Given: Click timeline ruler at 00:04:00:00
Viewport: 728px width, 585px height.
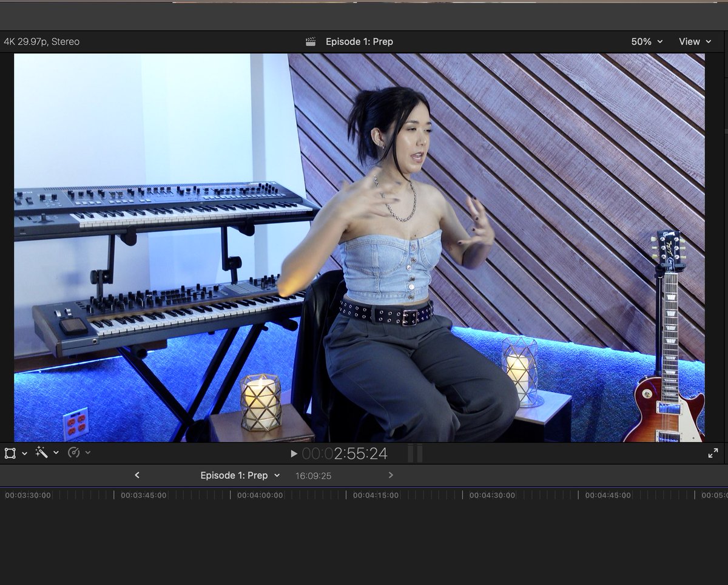Looking at the screenshot, I should click(260, 495).
